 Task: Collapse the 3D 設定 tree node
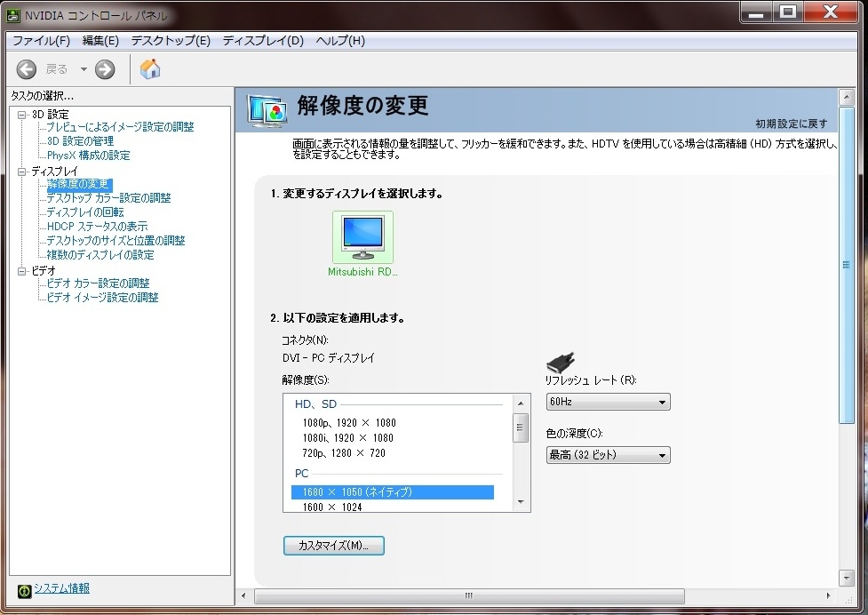pyautogui.click(x=22, y=115)
